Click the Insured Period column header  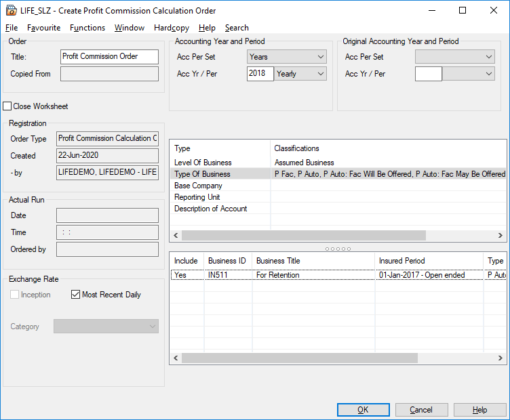[401, 261]
